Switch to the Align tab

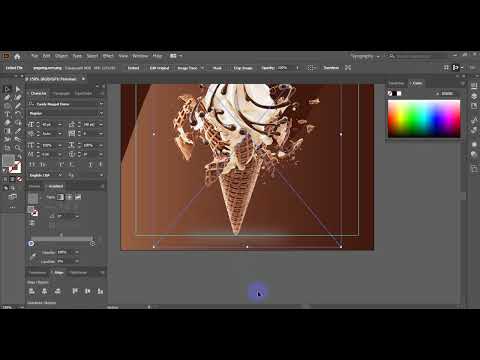click(x=59, y=273)
